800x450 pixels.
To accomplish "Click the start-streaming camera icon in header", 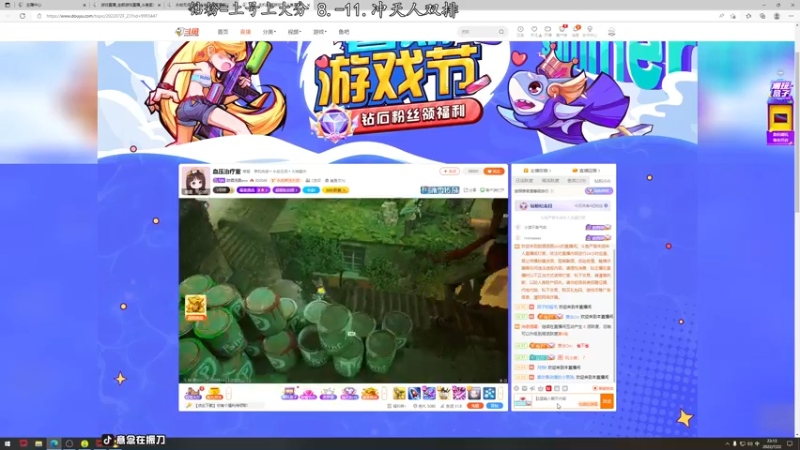I will 548,31.
